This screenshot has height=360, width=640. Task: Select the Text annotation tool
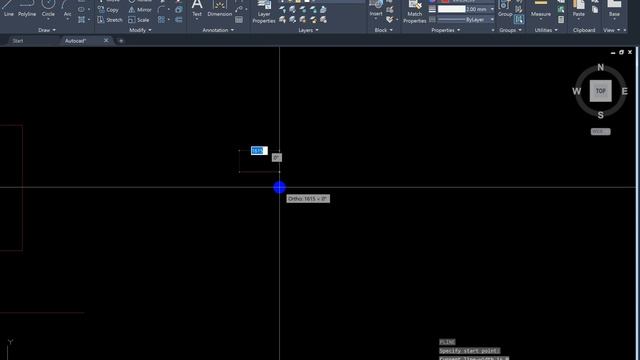click(x=197, y=8)
